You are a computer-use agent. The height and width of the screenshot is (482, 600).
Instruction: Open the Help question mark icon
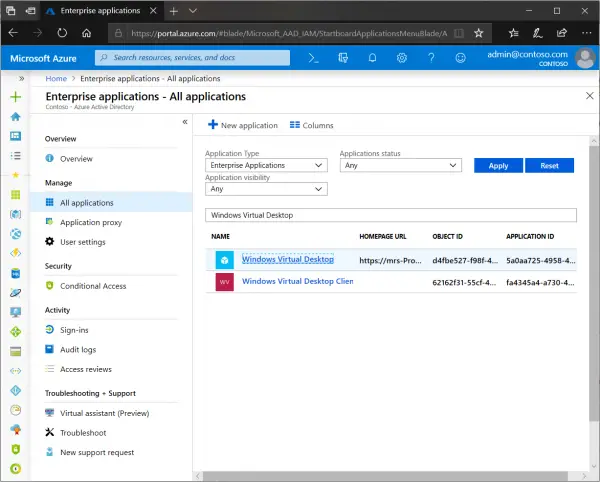[x=431, y=58]
